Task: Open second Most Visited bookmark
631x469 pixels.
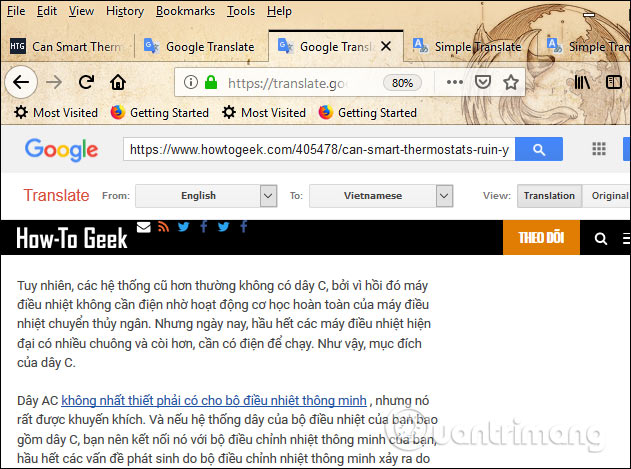Action: tap(264, 112)
